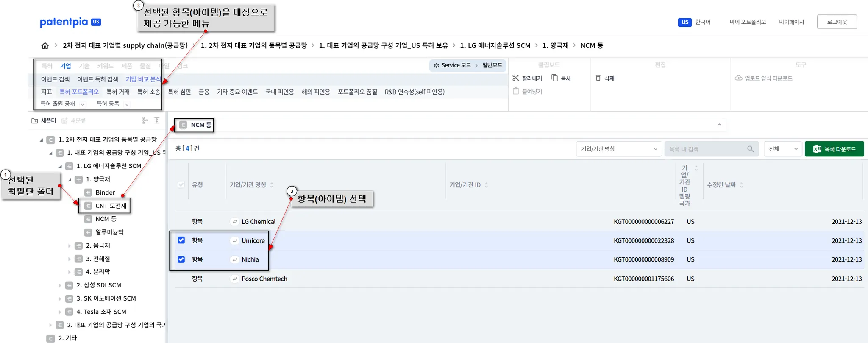
Task: Click the icon next to Nichia
Action: tap(235, 259)
